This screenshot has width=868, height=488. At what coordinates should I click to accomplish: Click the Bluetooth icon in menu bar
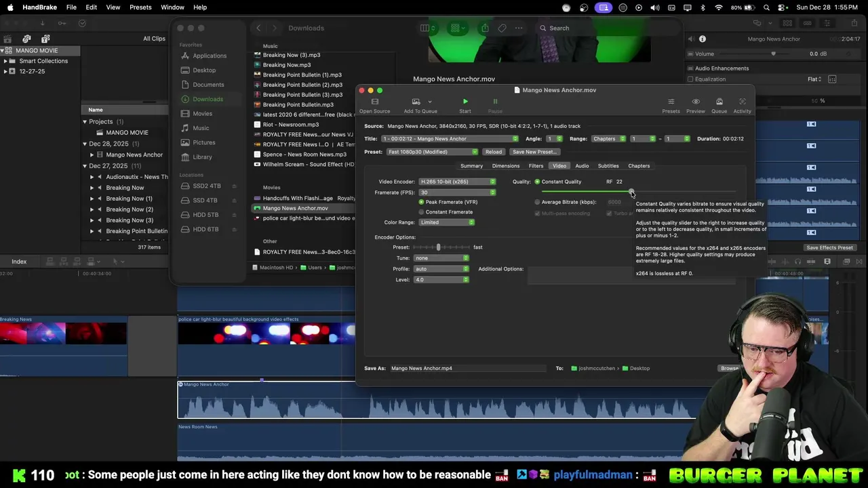pyautogui.click(x=703, y=7)
